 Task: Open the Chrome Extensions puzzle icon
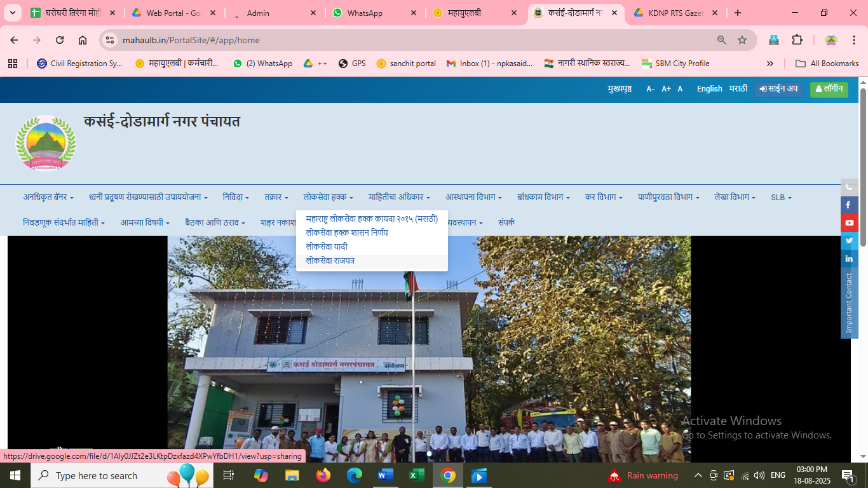[797, 40]
